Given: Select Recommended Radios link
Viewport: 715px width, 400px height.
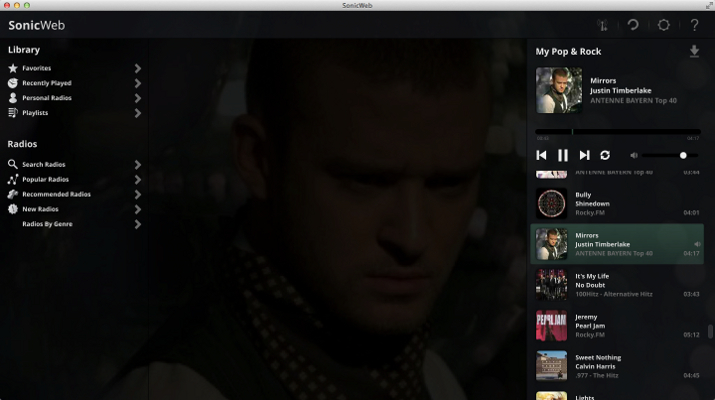Looking at the screenshot, I should coord(56,194).
